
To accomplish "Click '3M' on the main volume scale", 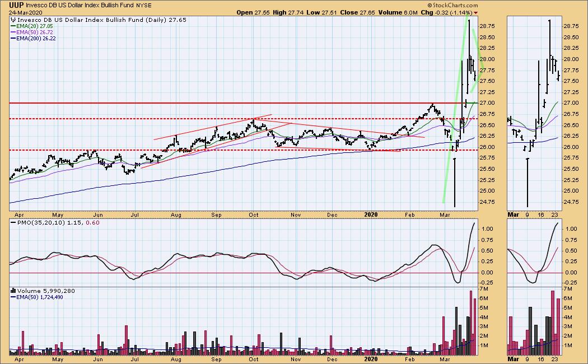I will (x=484, y=326).
